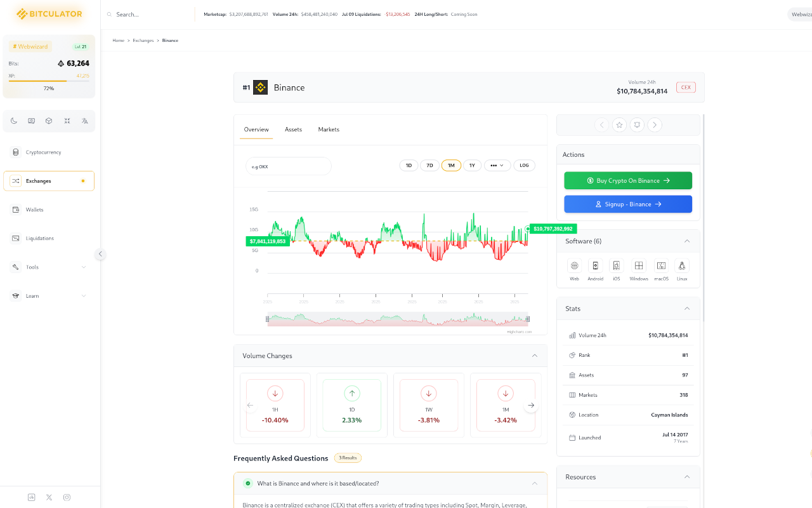Click the Cryptocurrency coins icon
The image size is (812, 508).
[x=16, y=152]
